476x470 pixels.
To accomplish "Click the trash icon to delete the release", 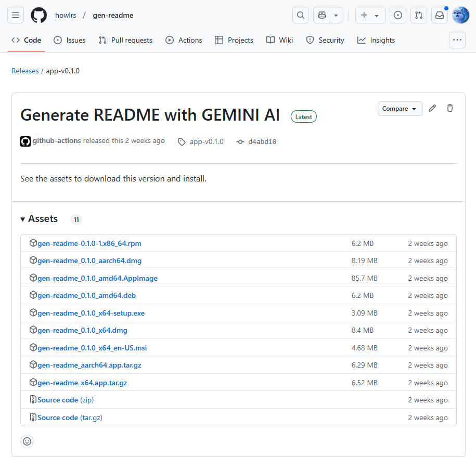I will pos(449,108).
